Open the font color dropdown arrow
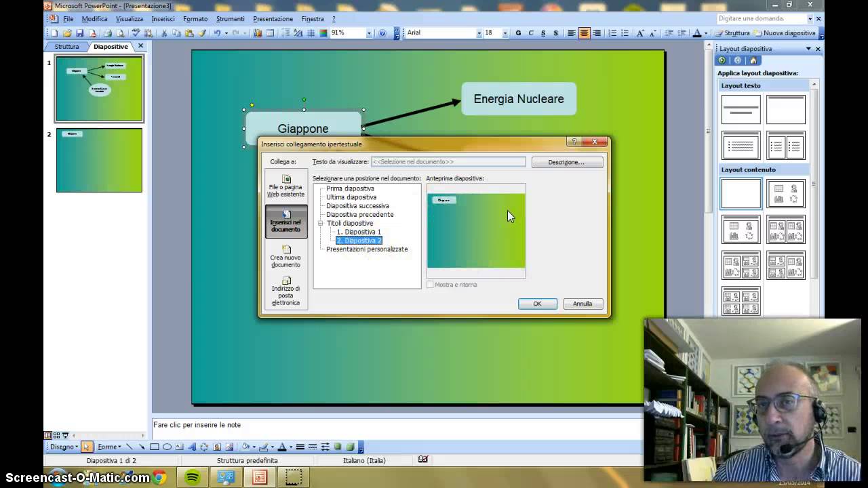 click(x=705, y=33)
